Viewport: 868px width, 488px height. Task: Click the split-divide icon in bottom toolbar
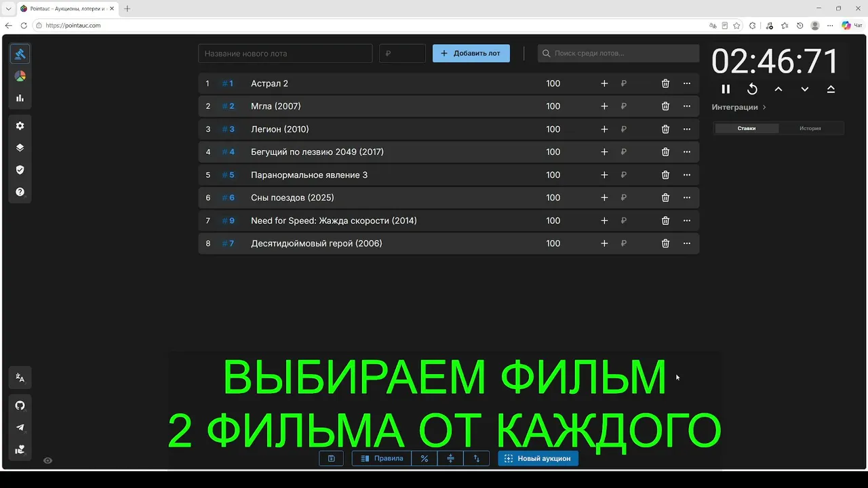point(450,458)
